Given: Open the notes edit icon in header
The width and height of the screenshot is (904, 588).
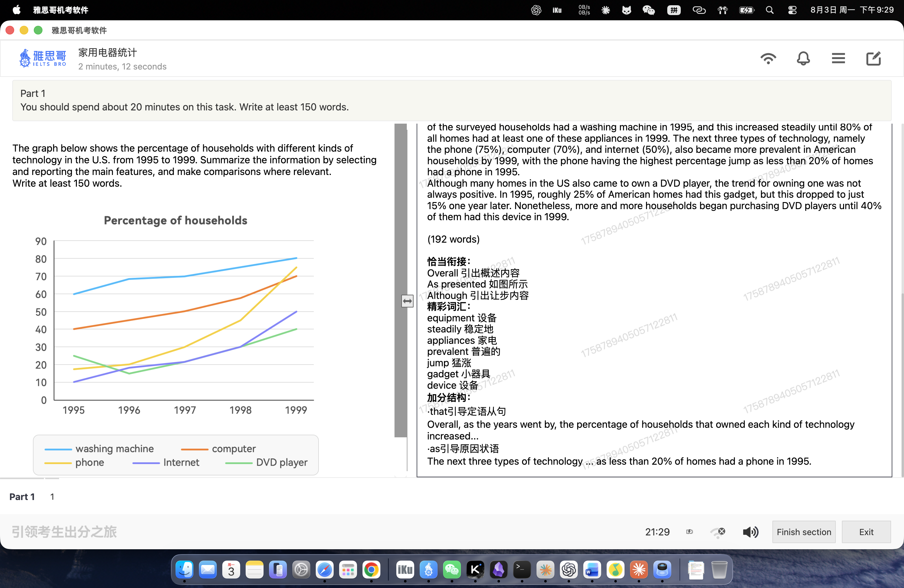Looking at the screenshot, I should coord(873,58).
